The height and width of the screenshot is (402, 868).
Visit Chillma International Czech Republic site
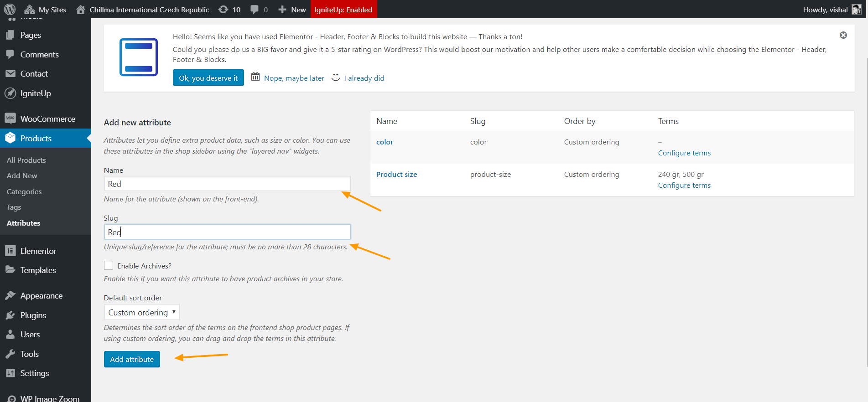point(143,10)
